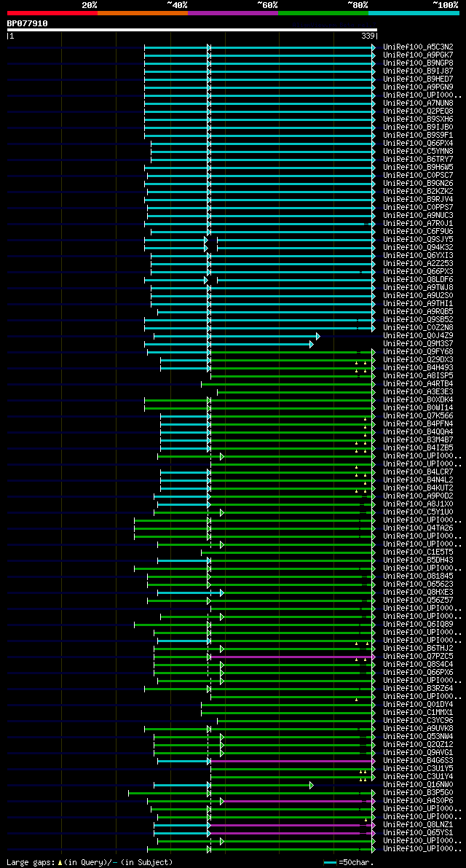This screenshot has height=868, width=466.
Task: Select the UniRef100_B9S9F1 label
Action: click(418, 136)
